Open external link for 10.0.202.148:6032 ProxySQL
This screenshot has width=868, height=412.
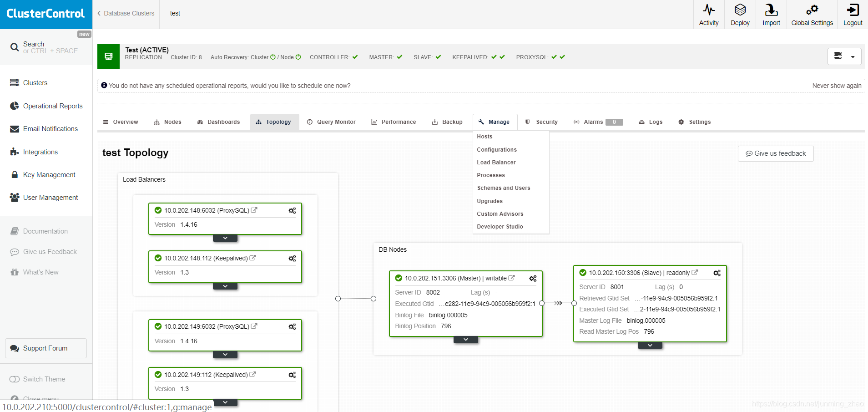(254, 210)
